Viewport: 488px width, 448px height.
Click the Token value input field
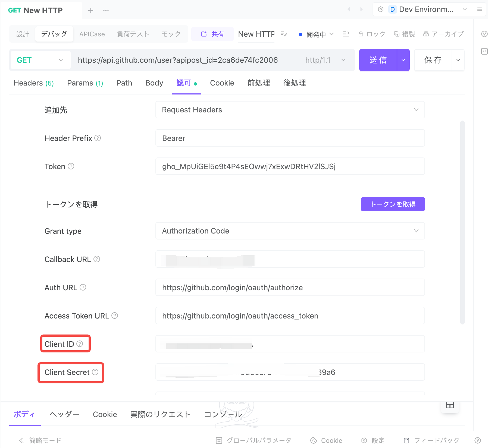[x=290, y=166]
